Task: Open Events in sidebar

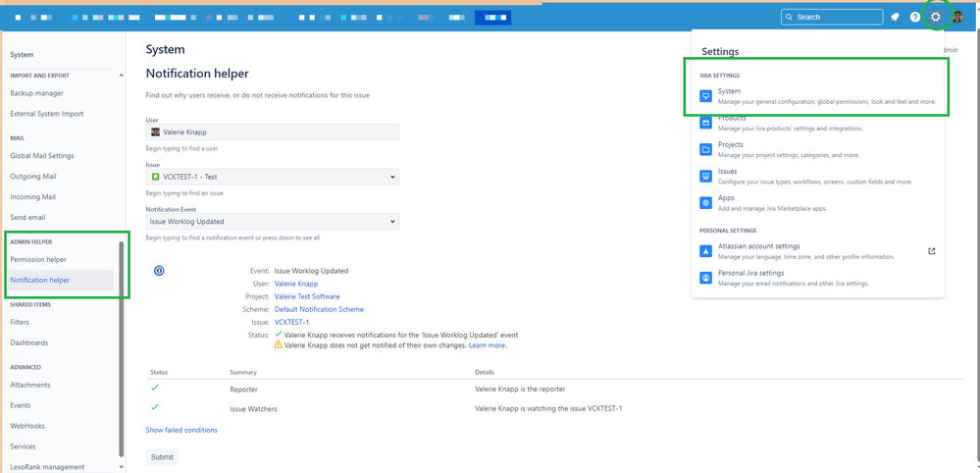Action: pos(21,405)
